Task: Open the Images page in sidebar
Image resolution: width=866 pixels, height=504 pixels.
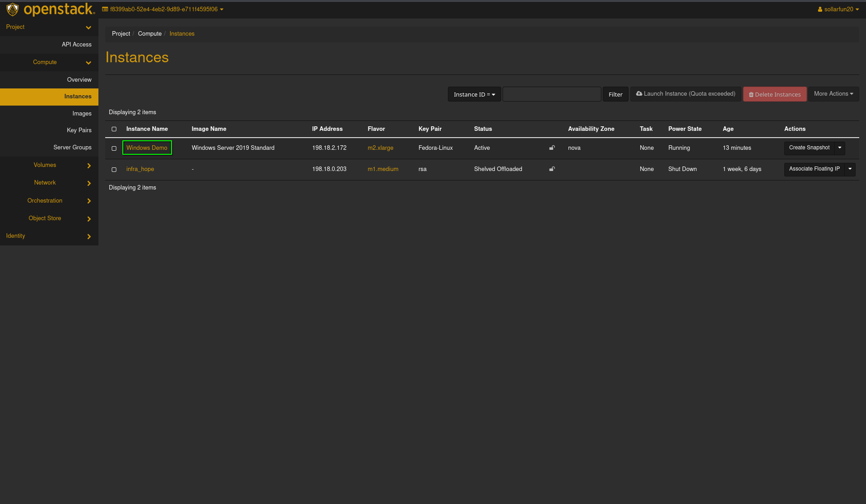Action: tap(82, 114)
